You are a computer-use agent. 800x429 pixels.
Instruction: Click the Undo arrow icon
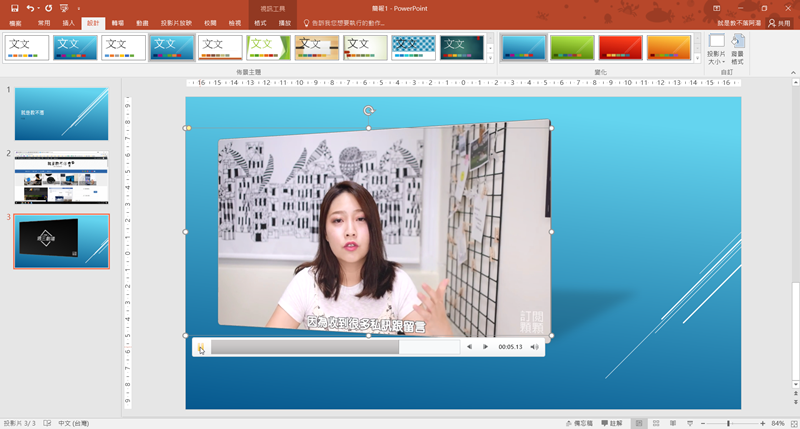pos(31,8)
